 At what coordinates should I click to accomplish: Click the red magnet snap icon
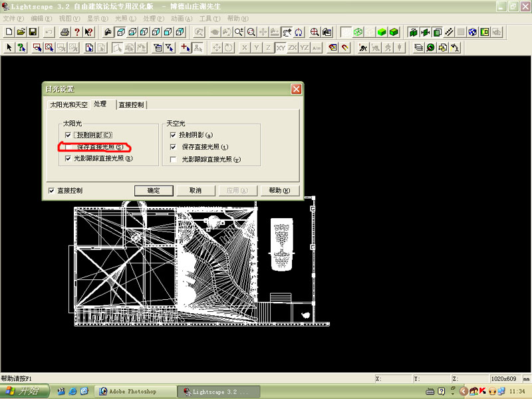click(345, 47)
